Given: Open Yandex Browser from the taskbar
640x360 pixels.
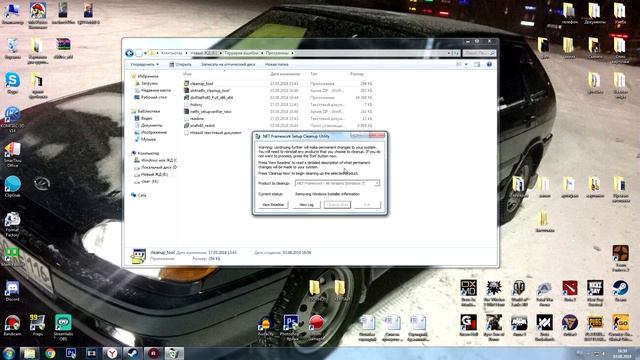Looking at the screenshot, I should [x=112, y=353].
